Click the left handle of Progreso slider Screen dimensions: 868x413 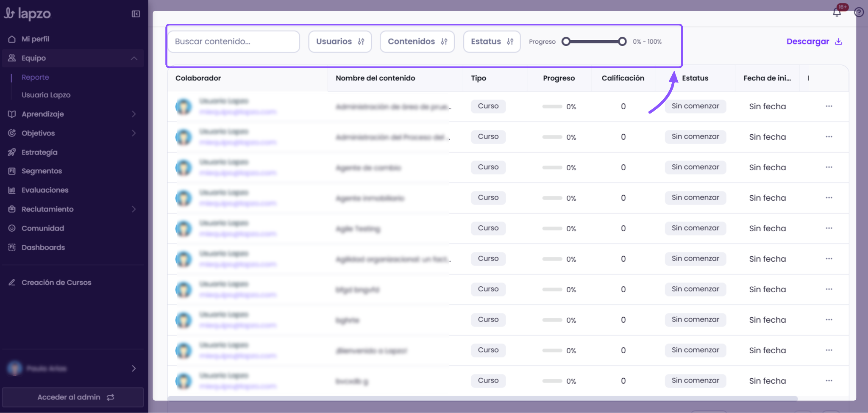tap(566, 42)
